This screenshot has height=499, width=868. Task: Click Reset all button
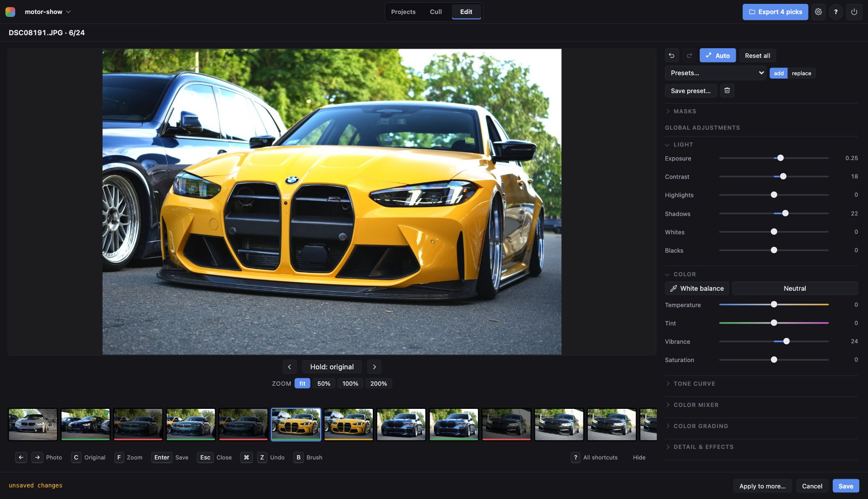coord(758,55)
